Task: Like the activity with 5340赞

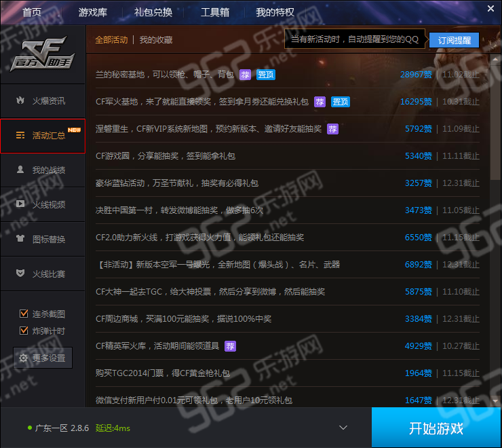Action: [418, 155]
